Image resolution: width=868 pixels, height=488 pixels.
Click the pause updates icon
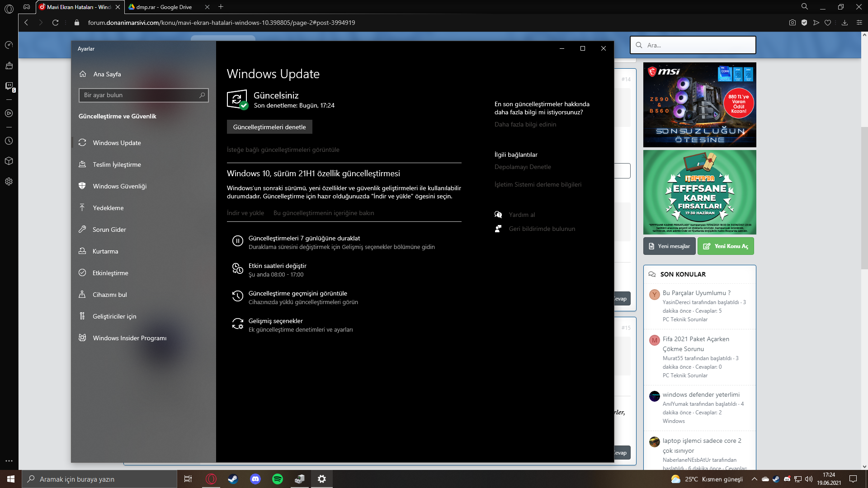(237, 241)
